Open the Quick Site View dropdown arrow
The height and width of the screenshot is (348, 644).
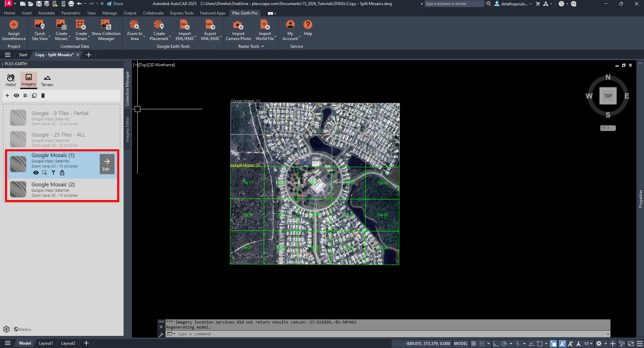pyautogui.click(x=49, y=36)
